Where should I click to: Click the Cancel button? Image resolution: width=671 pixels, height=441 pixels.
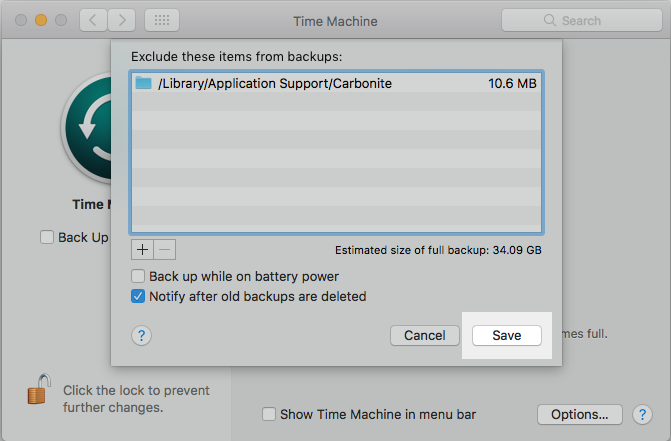(424, 336)
